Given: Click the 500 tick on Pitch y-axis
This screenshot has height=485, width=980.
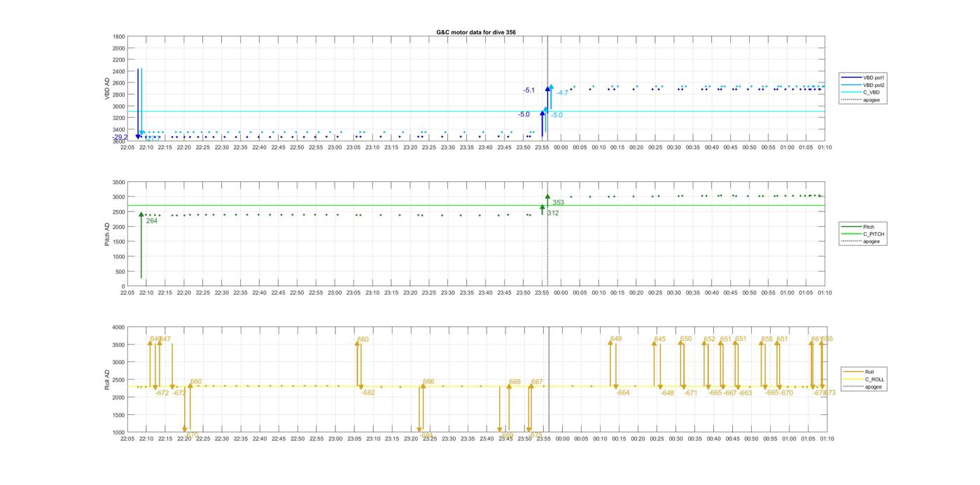Looking at the screenshot, I should click(120, 272).
